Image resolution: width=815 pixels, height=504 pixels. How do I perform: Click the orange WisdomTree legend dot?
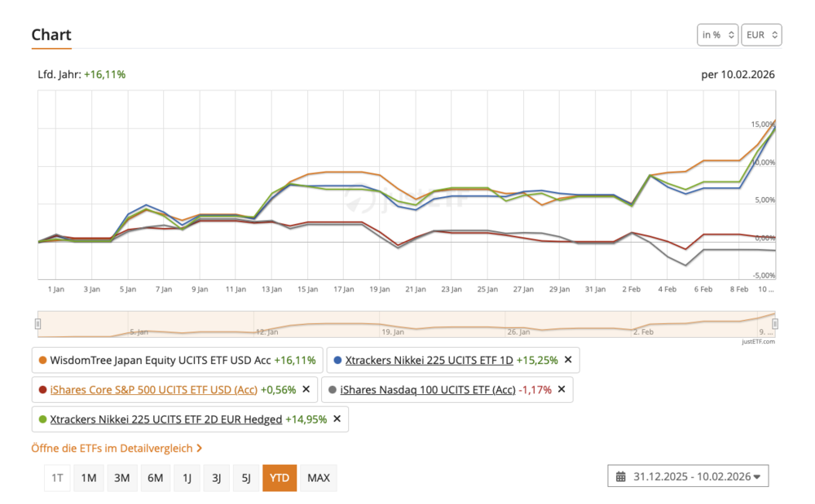click(42, 360)
